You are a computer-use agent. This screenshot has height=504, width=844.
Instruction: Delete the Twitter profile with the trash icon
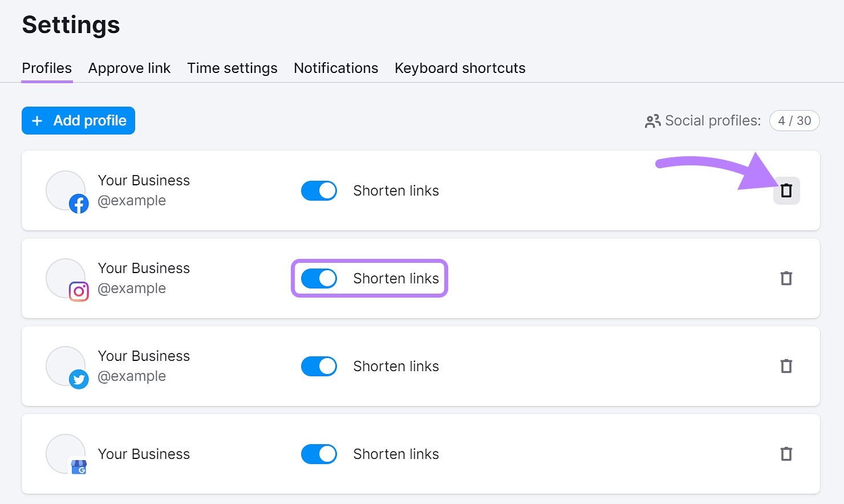point(786,366)
